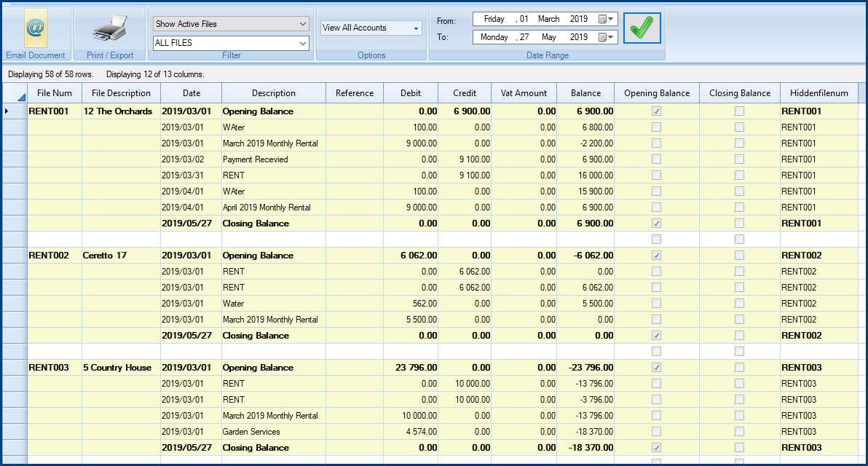The width and height of the screenshot is (868, 466).
Task: Click the row selector arrow for RENT001
Action: click(7, 111)
